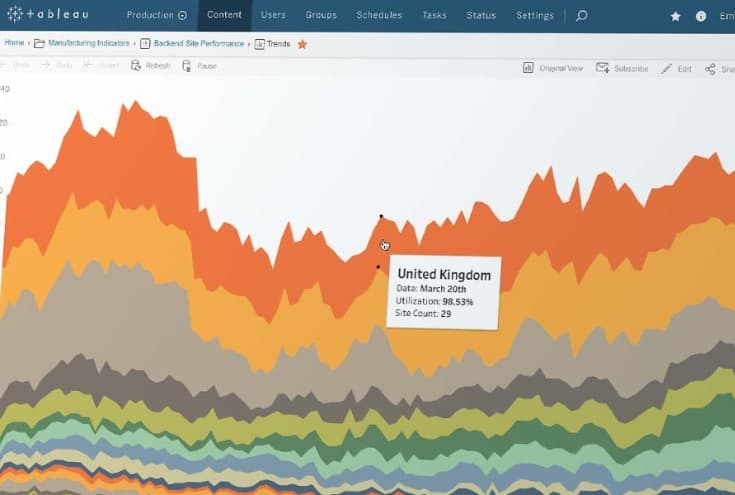Image resolution: width=735 pixels, height=495 pixels.
Task: Click the Tableau logo
Action: click(x=47, y=15)
